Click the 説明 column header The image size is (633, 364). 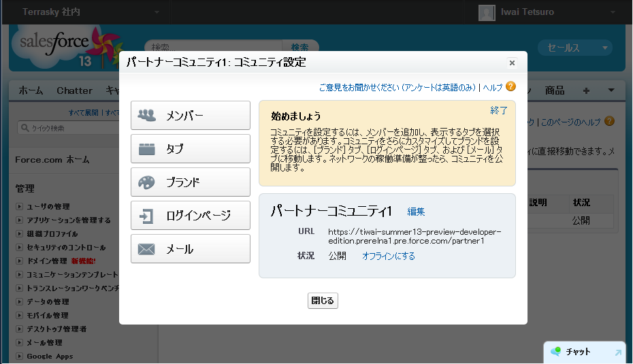tap(538, 203)
